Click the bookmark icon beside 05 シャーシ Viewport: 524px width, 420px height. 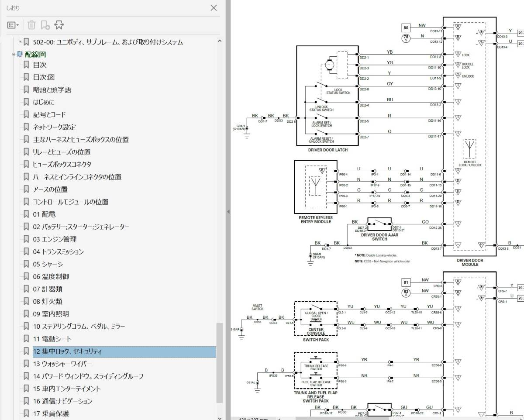[x=26, y=264]
